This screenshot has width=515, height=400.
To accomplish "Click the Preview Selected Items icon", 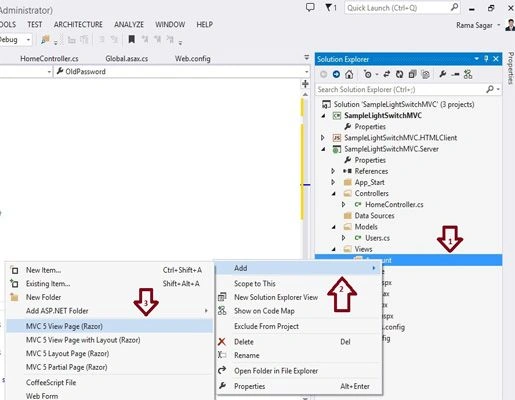I will pyautogui.click(x=455, y=74).
